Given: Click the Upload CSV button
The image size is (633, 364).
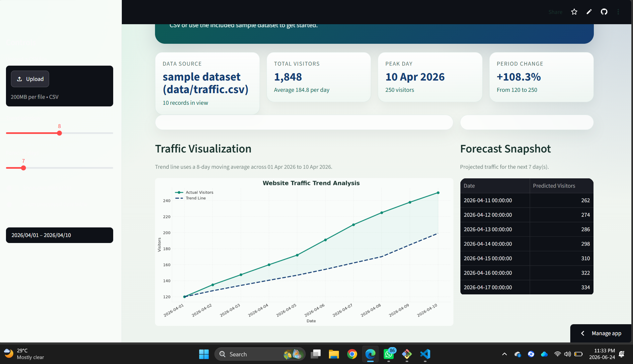Looking at the screenshot, I should [30, 79].
